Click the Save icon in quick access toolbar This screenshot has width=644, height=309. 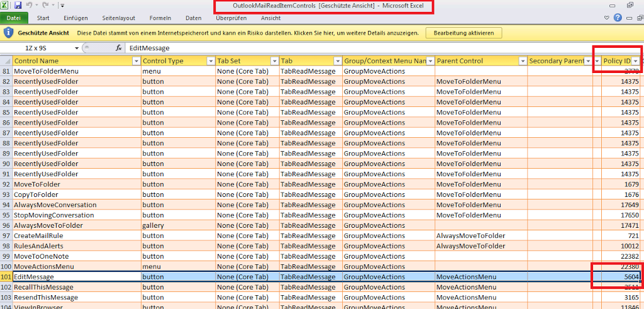tap(19, 5)
